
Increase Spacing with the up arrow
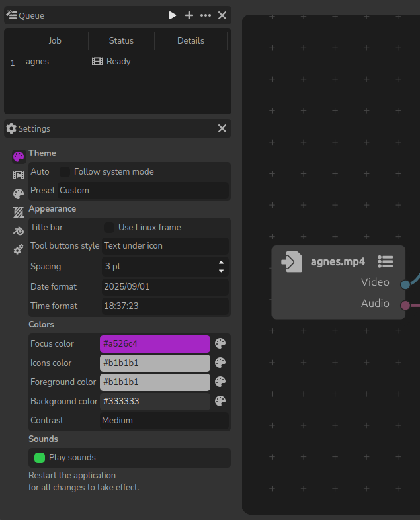[221, 263]
